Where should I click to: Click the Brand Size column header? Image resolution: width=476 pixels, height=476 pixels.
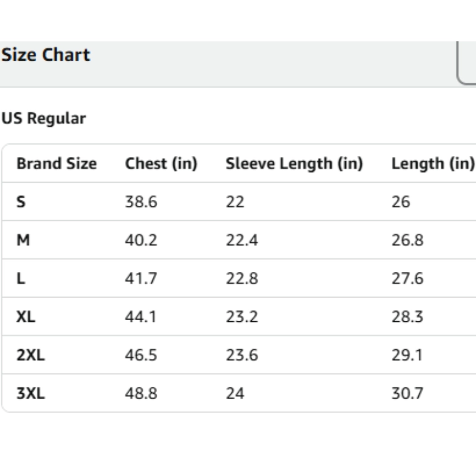point(57,164)
